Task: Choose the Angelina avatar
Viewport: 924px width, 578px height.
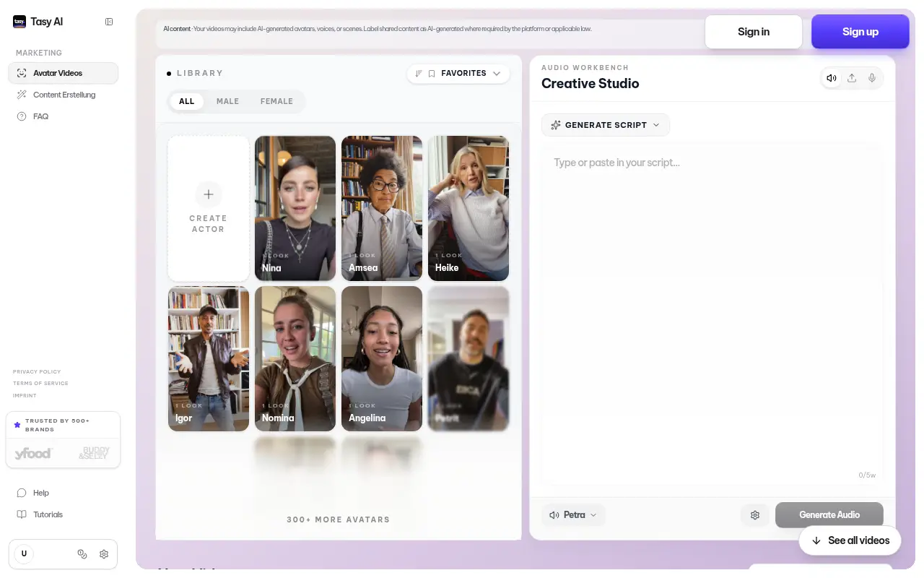Action: click(x=382, y=359)
